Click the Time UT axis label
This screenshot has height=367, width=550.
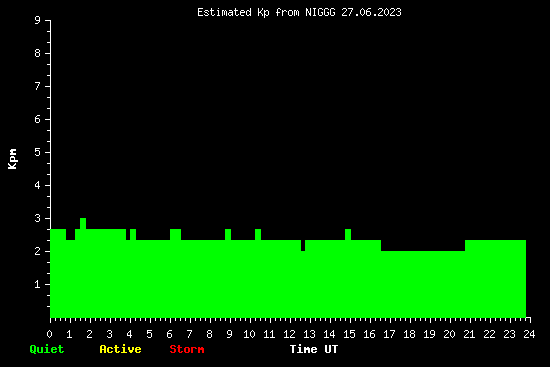point(314,349)
